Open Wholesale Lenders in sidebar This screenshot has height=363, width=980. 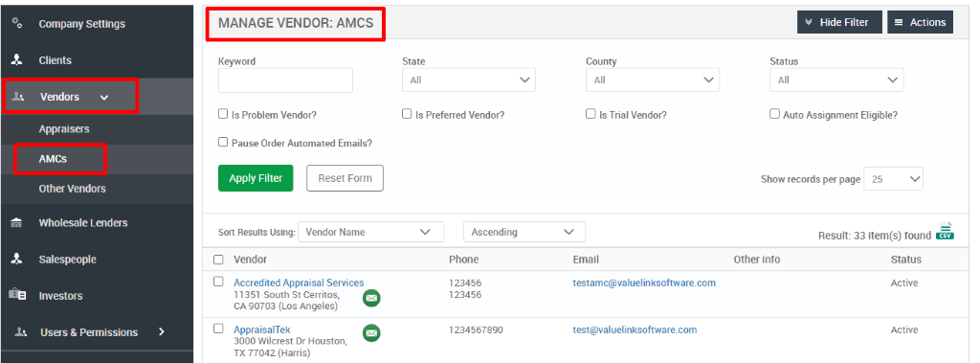pos(83,223)
